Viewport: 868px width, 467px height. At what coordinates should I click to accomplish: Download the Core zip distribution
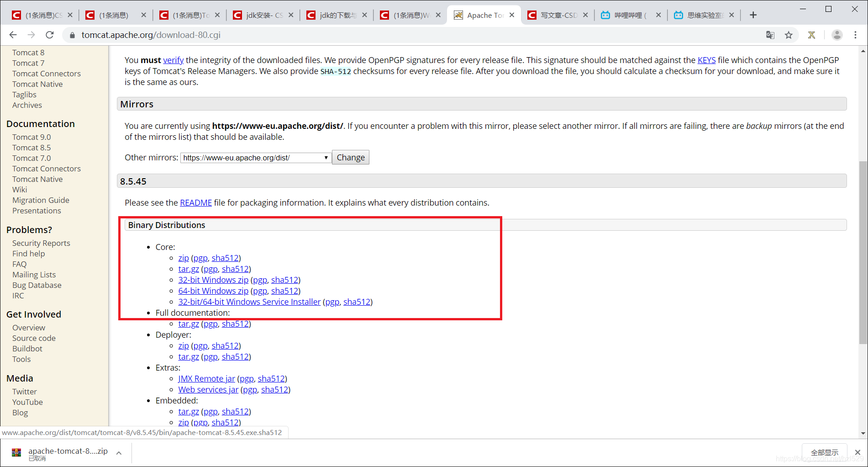pos(184,258)
